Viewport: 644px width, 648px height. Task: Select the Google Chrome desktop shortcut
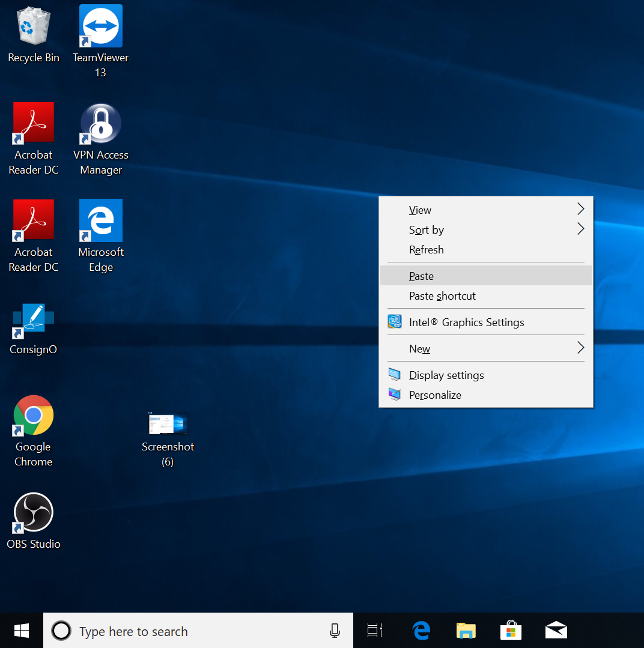(34, 431)
